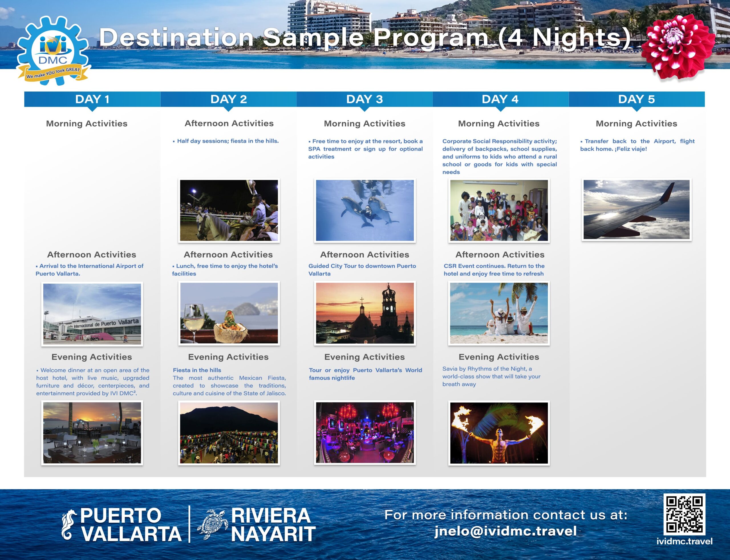Image resolution: width=730 pixels, height=560 pixels.
Task: Open the wine glass and coconut photo
Action: coord(229,313)
